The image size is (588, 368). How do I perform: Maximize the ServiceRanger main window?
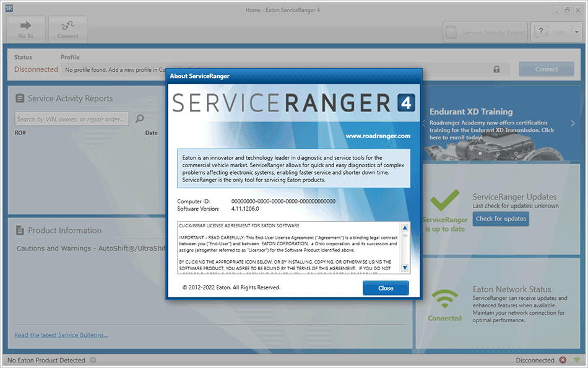pos(567,11)
